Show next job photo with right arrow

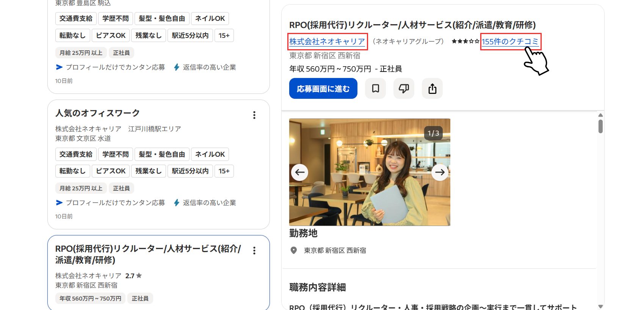[440, 172]
